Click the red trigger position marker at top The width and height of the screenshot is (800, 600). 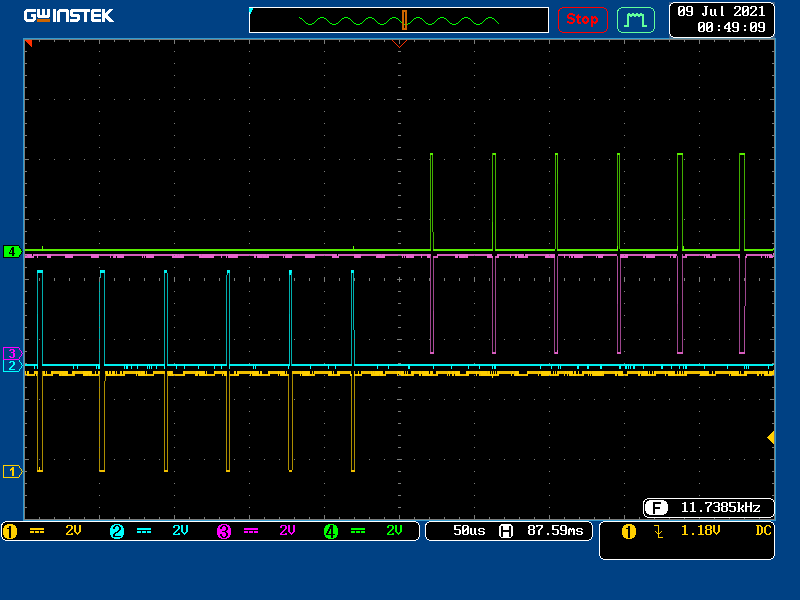tap(400, 44)
